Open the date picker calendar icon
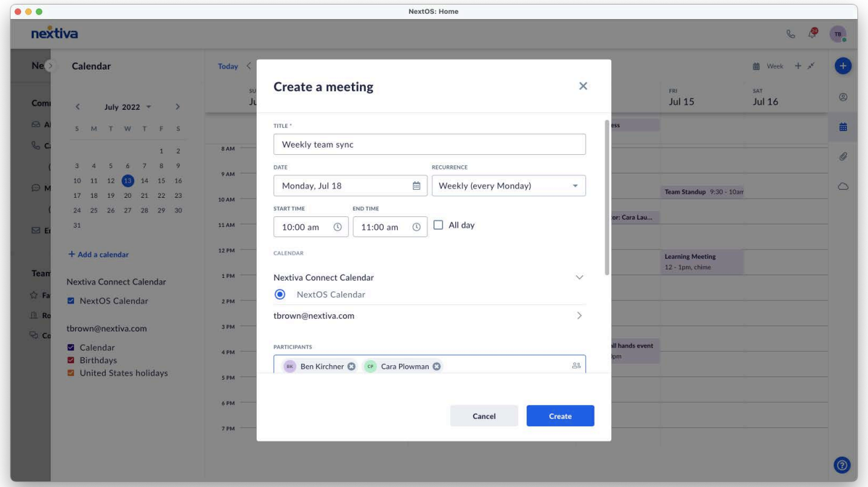This screenshot has height=487, width=868. click(417, 186)
